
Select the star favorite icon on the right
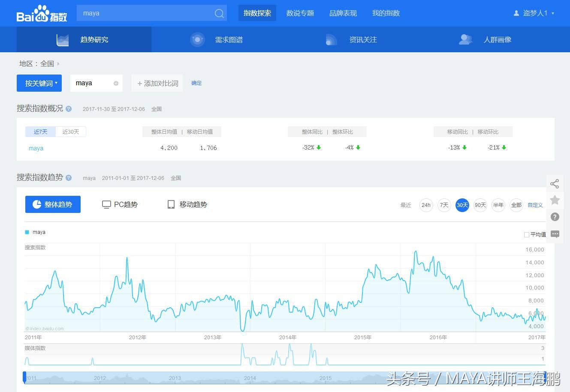(x=555, y=200)
